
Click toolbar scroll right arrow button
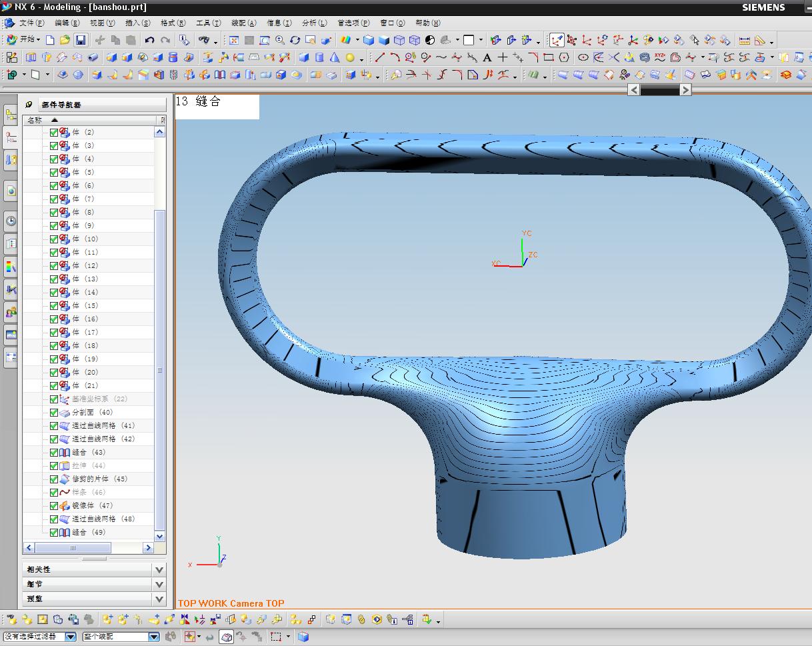pyautogui.click(x=685, y=90)
